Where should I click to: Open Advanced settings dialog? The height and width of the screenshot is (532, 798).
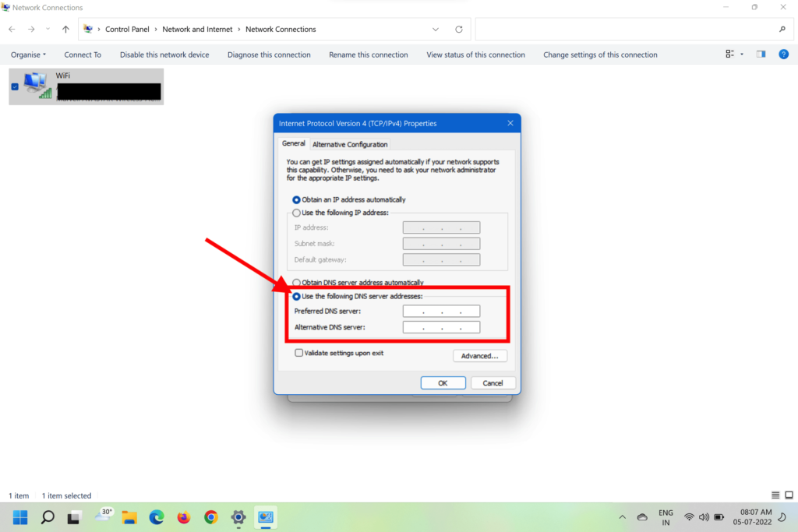480,356
